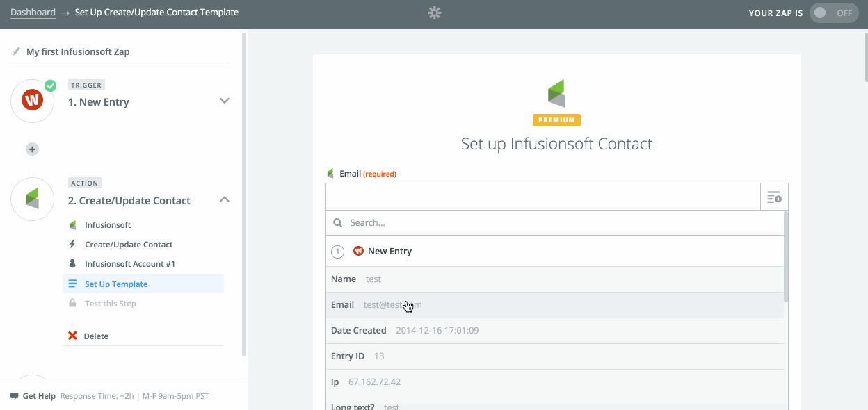Screen dimensions: 868x410
Task: Click the pencil icon to rename Zap
Action: [x=16, y=51]
